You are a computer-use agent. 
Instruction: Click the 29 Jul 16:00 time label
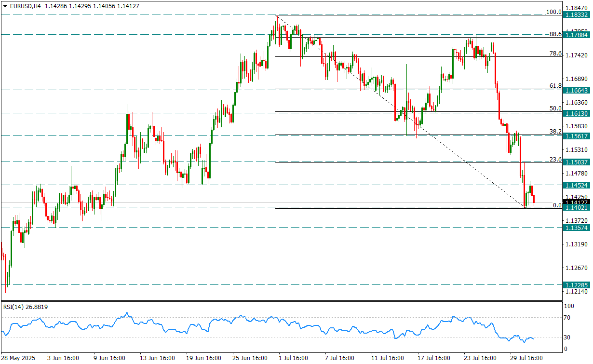pos(526,358)
